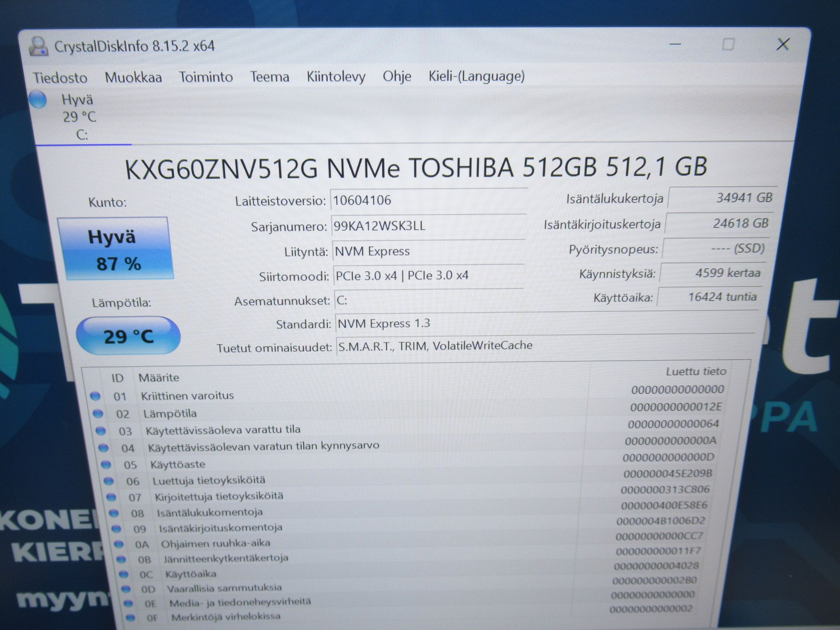Click the Siirtomoodi field PCIe 3.0 x4
Image resolution: width=840 pixels, height=630 pixels.
pos(429,275)
